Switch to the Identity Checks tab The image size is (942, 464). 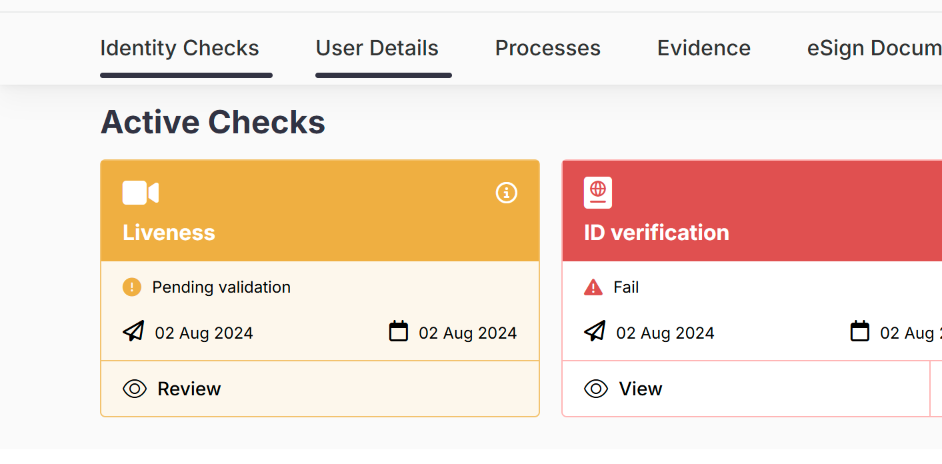coord(180,48)
